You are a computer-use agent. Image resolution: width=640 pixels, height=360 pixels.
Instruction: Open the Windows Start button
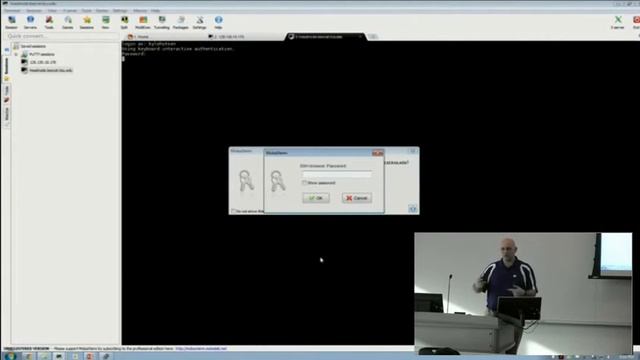(10, 356)
